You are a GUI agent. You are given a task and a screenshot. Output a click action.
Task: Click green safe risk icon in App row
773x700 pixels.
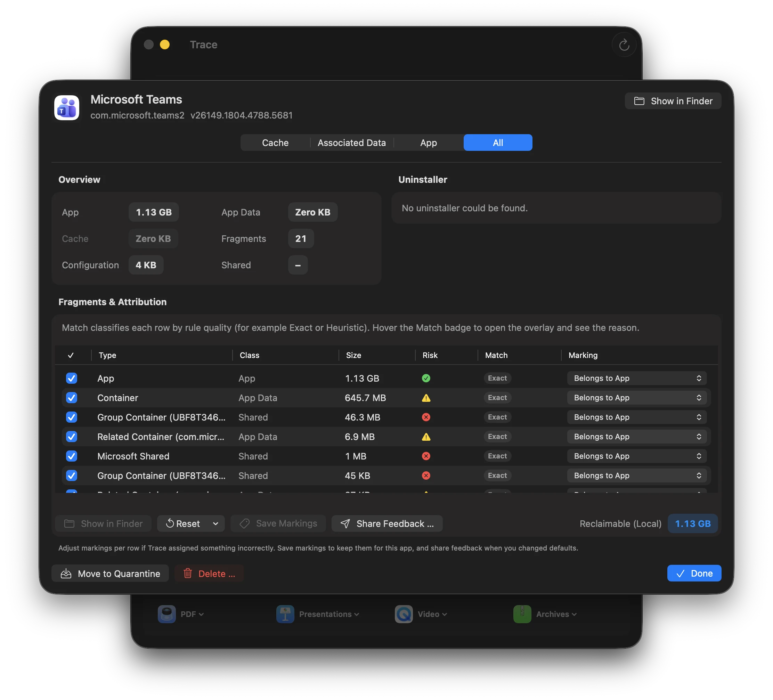click(x=426, y=379)
